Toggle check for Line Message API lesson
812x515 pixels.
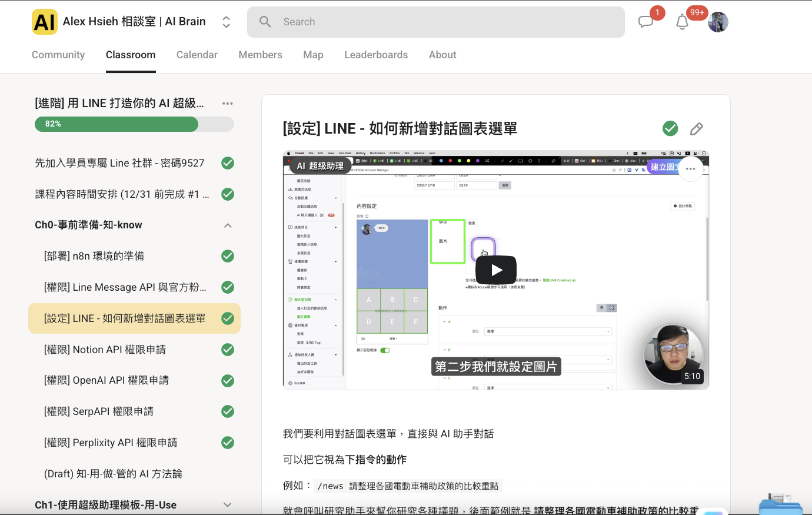[x=228, y=287]
